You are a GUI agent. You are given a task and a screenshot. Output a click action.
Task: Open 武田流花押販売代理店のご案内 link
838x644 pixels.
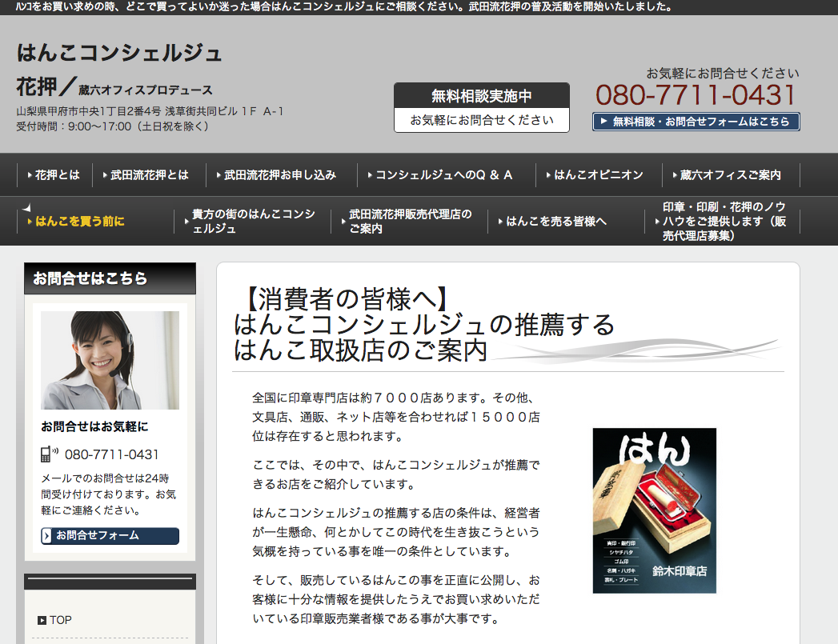410,222
